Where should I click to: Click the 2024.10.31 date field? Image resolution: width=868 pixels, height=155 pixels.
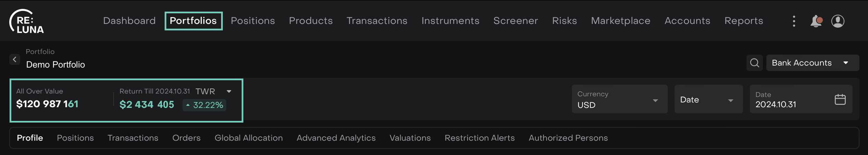coord(787,100)
